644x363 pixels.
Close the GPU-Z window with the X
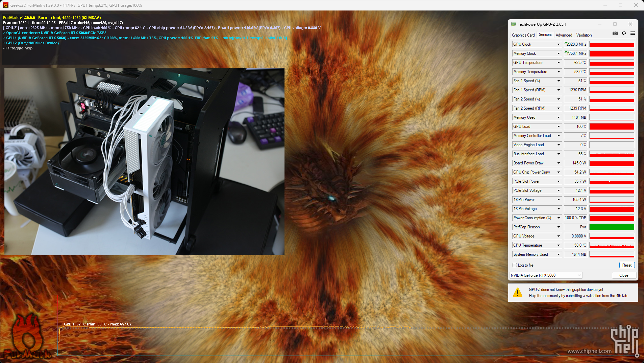630,24
